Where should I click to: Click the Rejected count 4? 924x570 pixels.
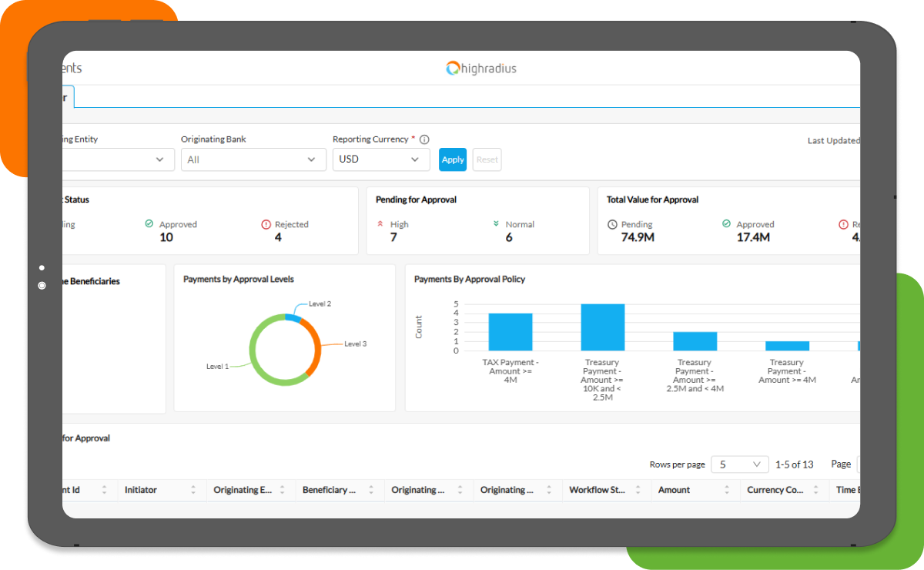click(278, 237)
